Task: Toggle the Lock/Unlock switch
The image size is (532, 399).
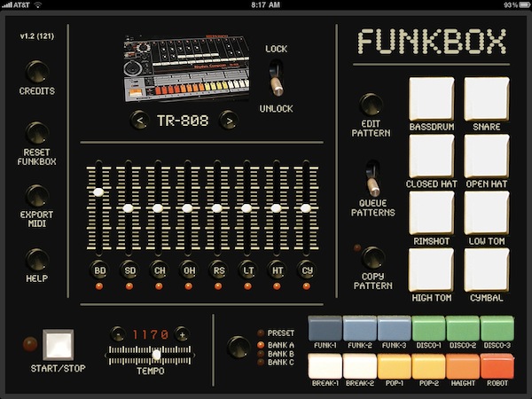Action: (277, 79)
